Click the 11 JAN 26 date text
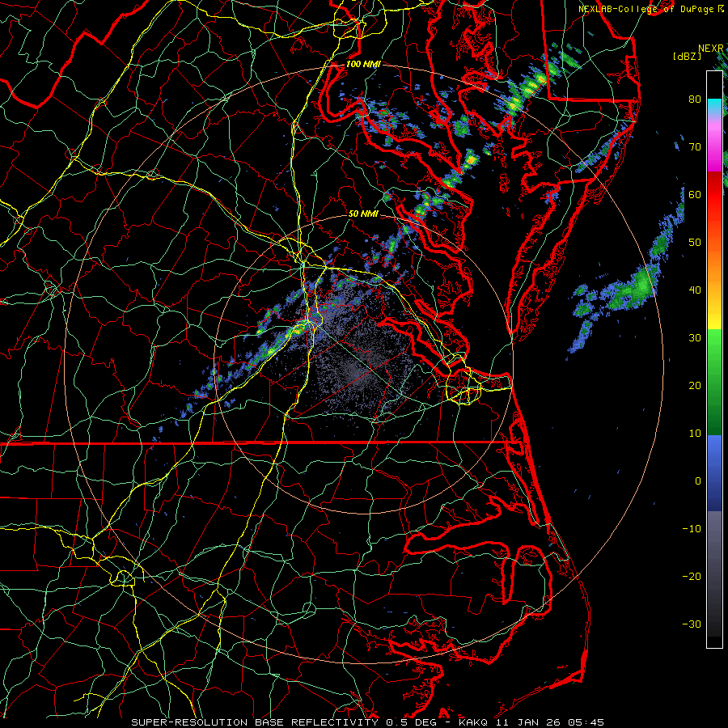Screen dimensions: 728x728 pos(530,722)
